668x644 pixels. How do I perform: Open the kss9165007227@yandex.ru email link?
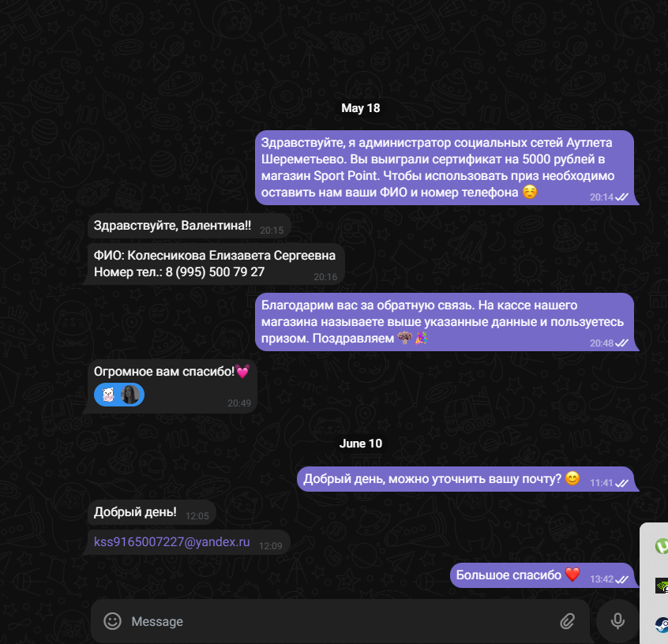(x=171, y=541)
